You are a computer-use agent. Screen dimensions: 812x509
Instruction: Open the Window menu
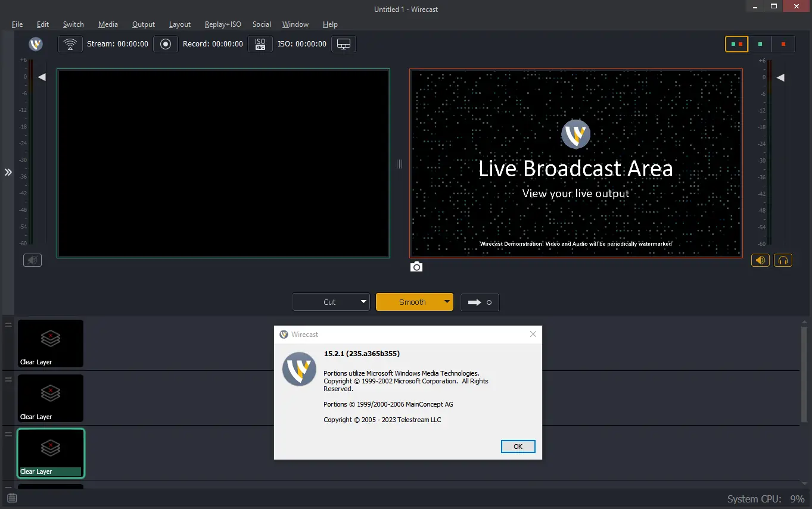click(x=295, y=24)
